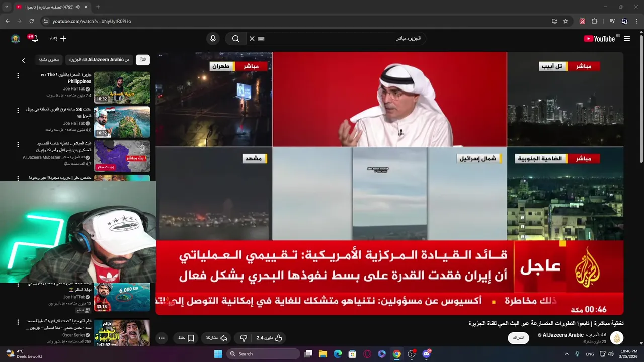Open the media controls icon in Chrome

coord(612,21)
